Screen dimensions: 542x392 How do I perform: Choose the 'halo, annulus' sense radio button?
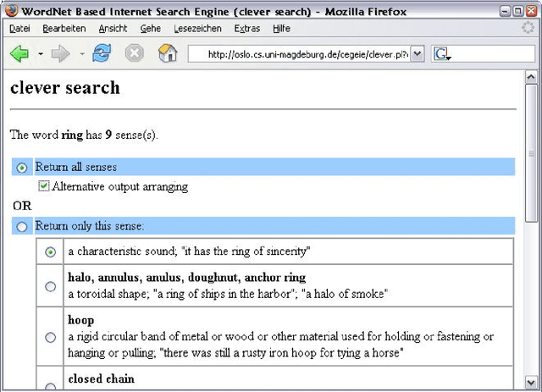(x=51, y=286)
